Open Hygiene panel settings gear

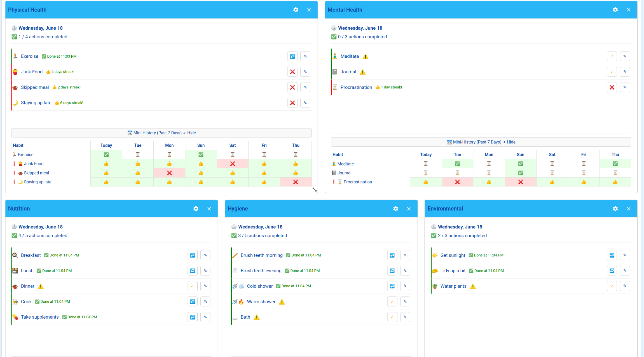coord(395,209)
